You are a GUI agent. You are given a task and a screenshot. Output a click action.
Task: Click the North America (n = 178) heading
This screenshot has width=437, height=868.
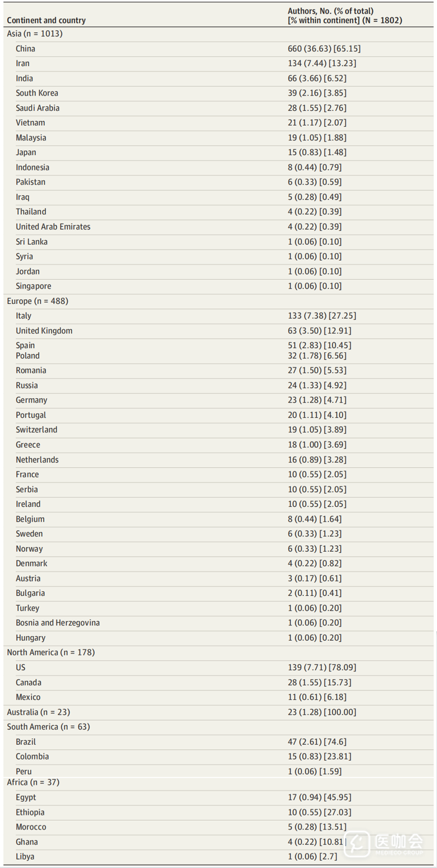pyautogui.click(x=51, y=653)
